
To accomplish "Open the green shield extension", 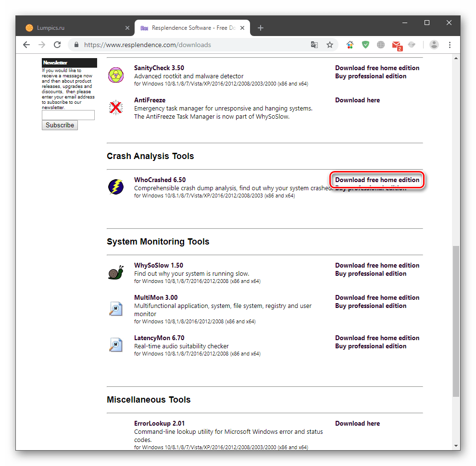I will (365, 45).
